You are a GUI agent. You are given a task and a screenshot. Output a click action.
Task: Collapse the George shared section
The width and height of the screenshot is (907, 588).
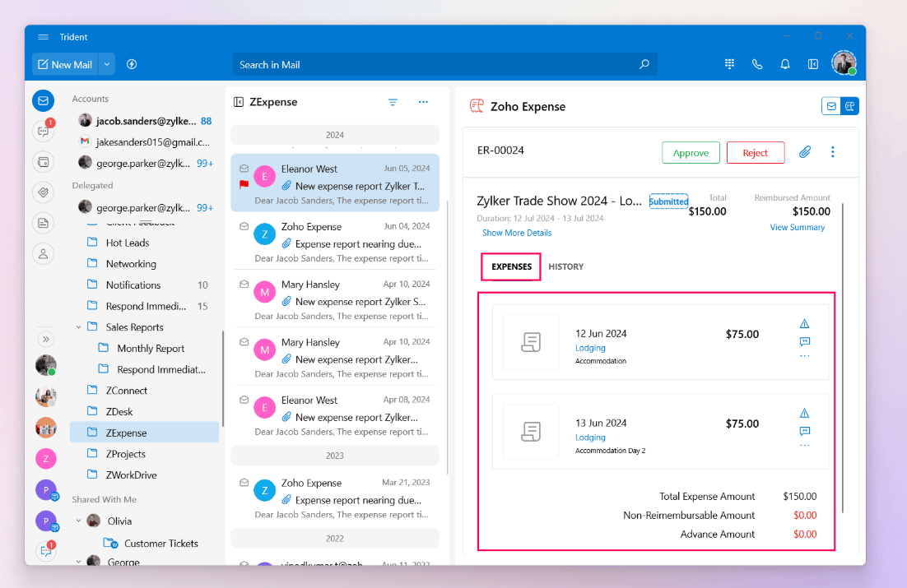78,561
